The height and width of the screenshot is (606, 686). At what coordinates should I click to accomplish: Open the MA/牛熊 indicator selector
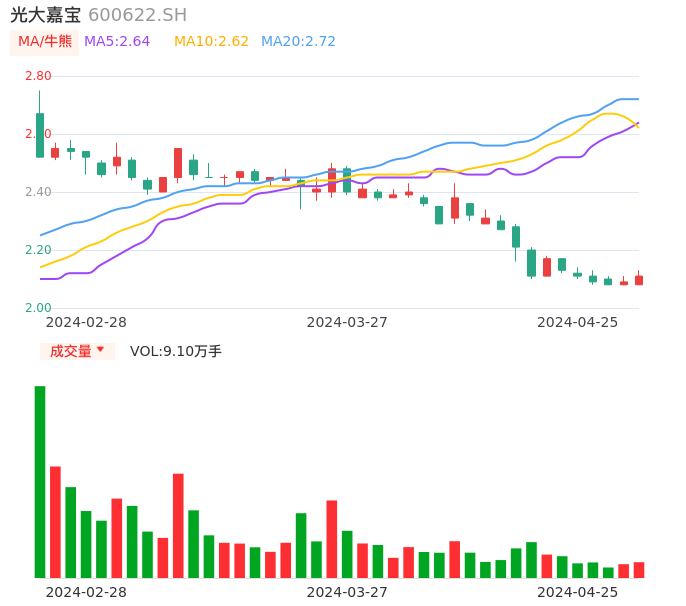click(45, 42)
